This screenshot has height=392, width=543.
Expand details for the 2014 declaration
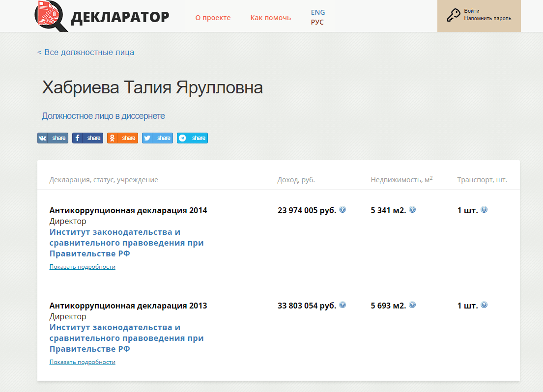[x=82, y=267]
